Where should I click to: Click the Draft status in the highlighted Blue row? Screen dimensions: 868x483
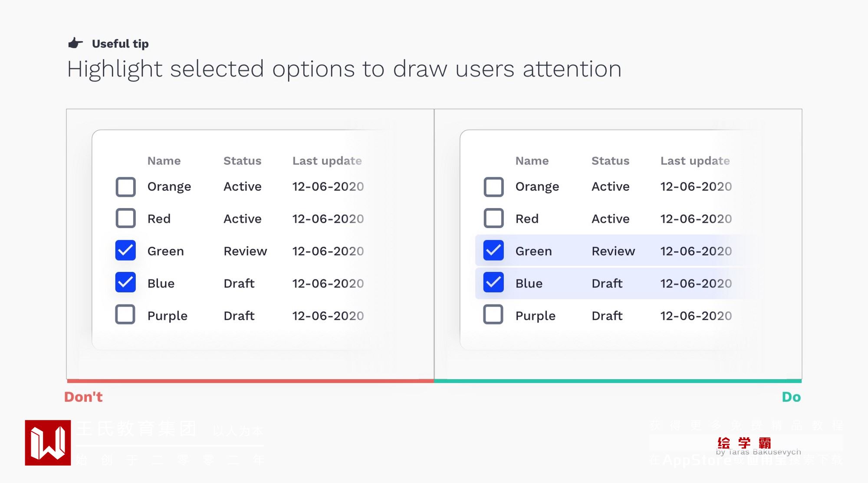607,283
